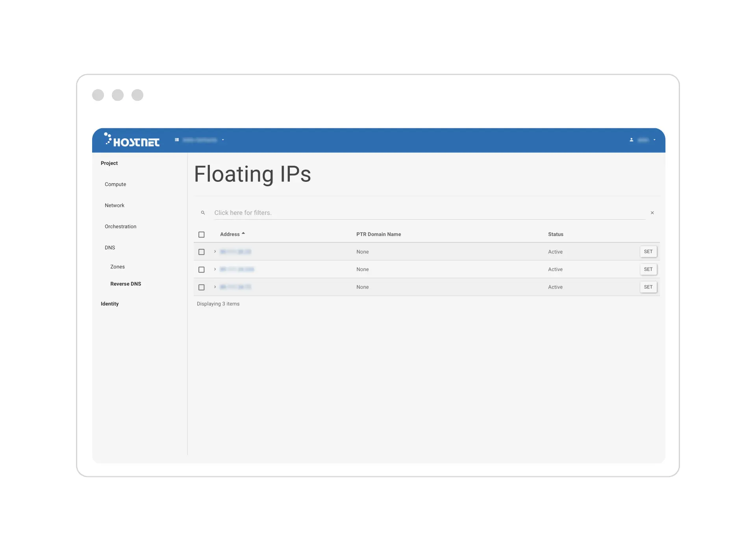
Task: Toggle the select-all checkbox in table header
Action: click(x=201, y=235)
